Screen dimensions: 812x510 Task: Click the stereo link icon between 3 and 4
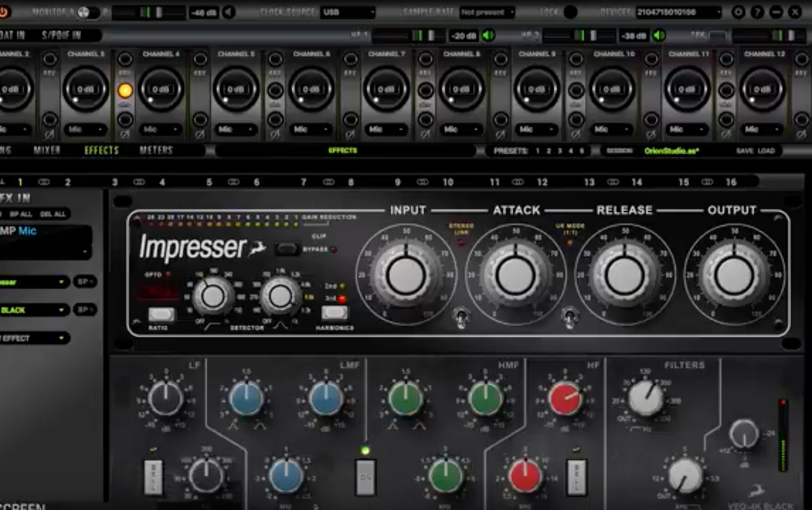coord(139,182)
